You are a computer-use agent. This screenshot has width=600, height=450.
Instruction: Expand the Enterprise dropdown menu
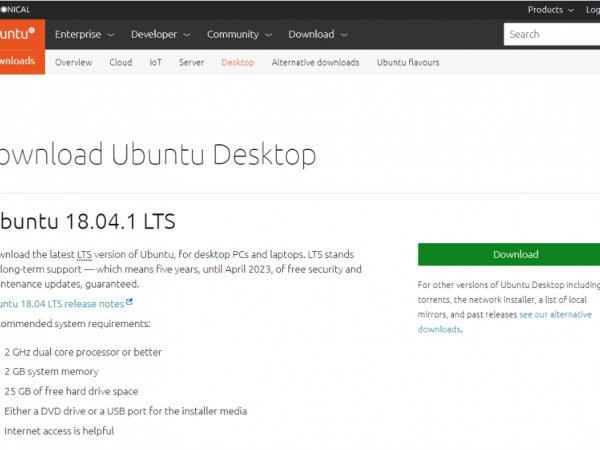[84, 34]
